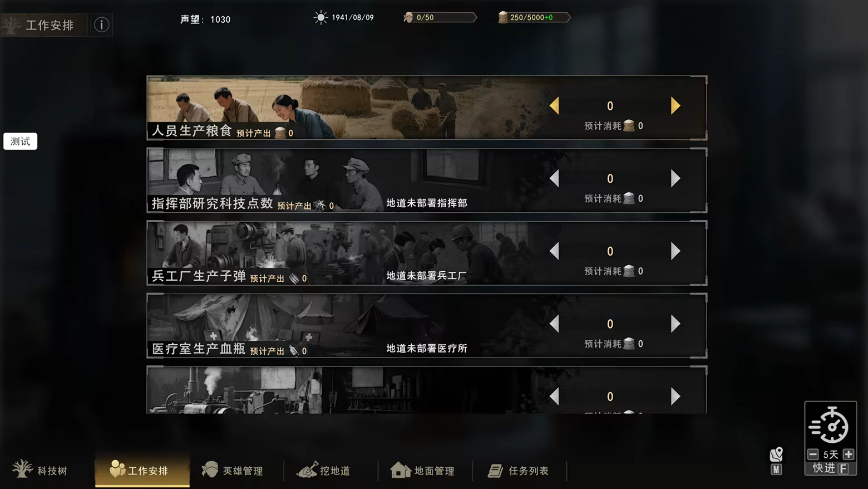Open the 科技树 tech tree tab

point(40,470)
